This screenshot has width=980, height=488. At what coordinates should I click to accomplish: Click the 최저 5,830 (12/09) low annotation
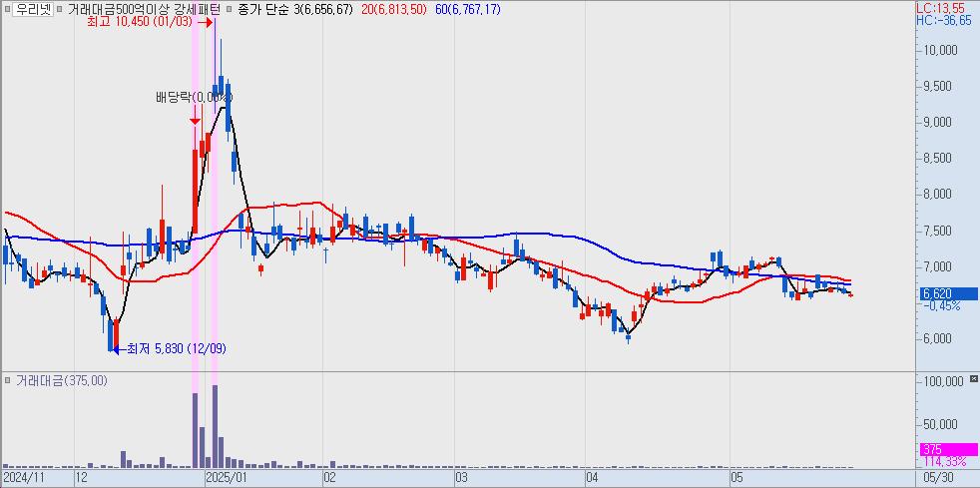[x=177, y=348]
